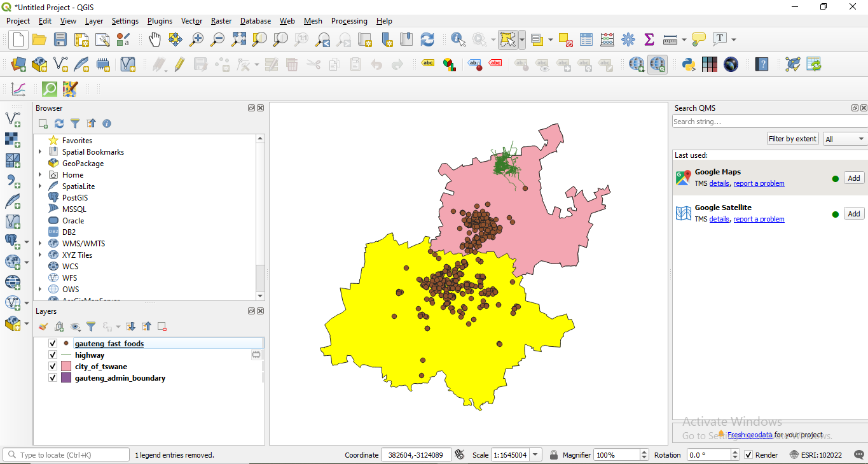Uncheck the highway layer visibility
Image resolution: width=868 pixels, height=464 pixels.
coord(53,355)
